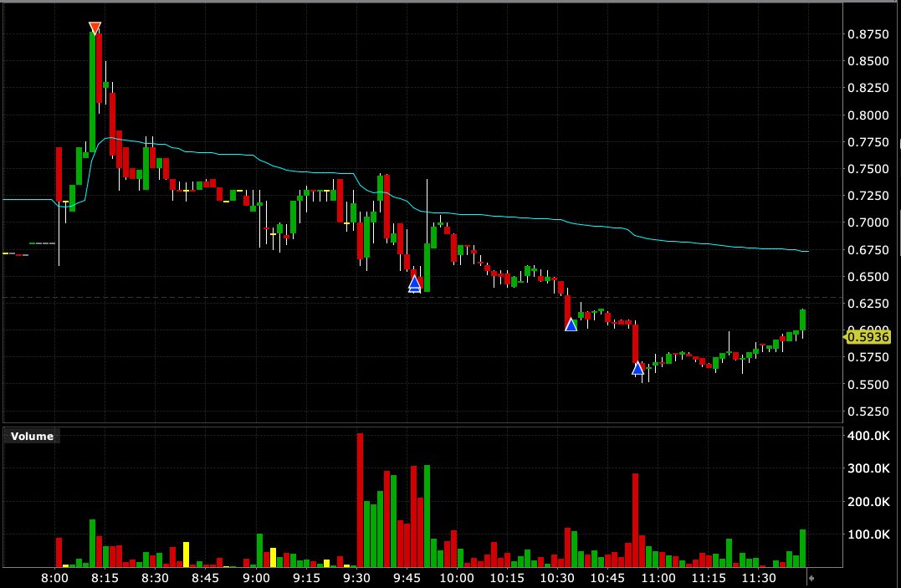Click the 10:30 time axis label
The width and height of the screenshot is (901, 588).
coord(557,578)
